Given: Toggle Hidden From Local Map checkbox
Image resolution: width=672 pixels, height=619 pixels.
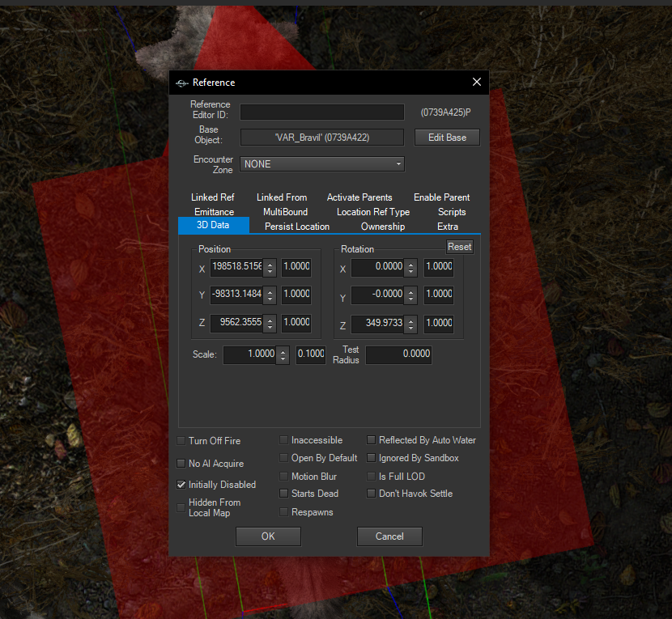Looking at the screenshot, I should click(181, 507).
